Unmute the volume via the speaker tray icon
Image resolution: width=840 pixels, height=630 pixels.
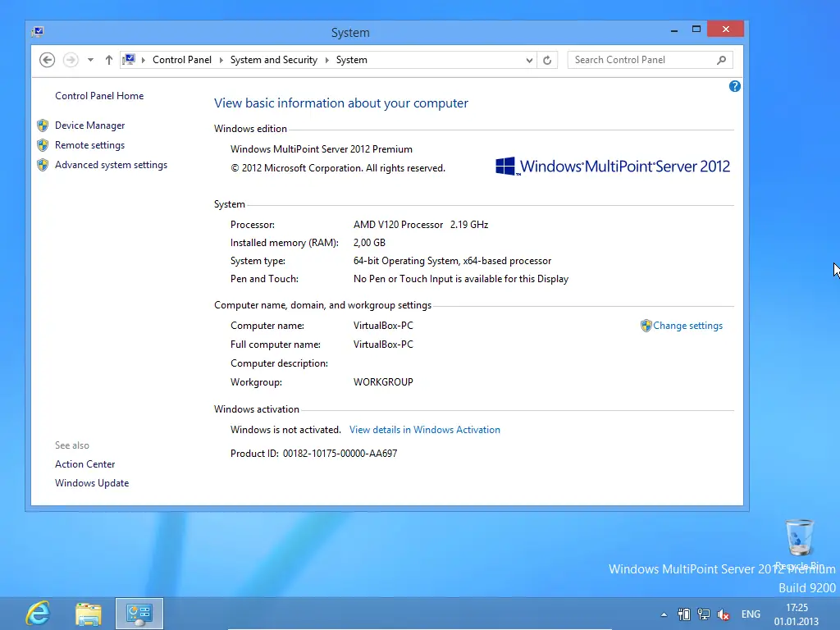coord(723,614)
